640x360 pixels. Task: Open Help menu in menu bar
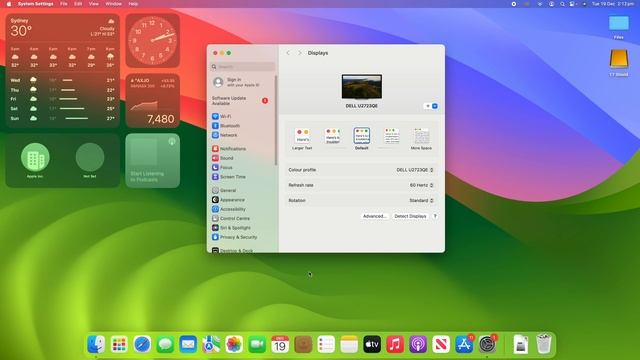[x=133, y=4]
